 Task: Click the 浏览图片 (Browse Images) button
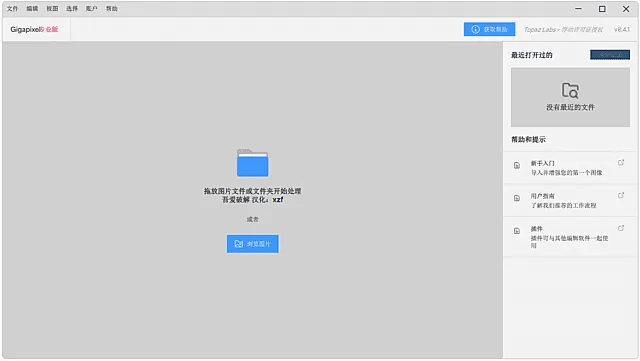(253, 244)
